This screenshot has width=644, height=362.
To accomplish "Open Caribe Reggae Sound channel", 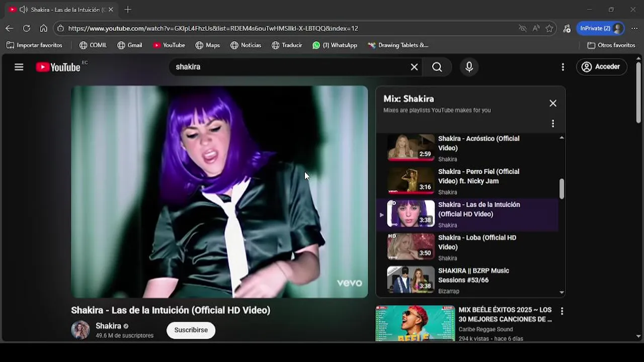I will point(486,329).
